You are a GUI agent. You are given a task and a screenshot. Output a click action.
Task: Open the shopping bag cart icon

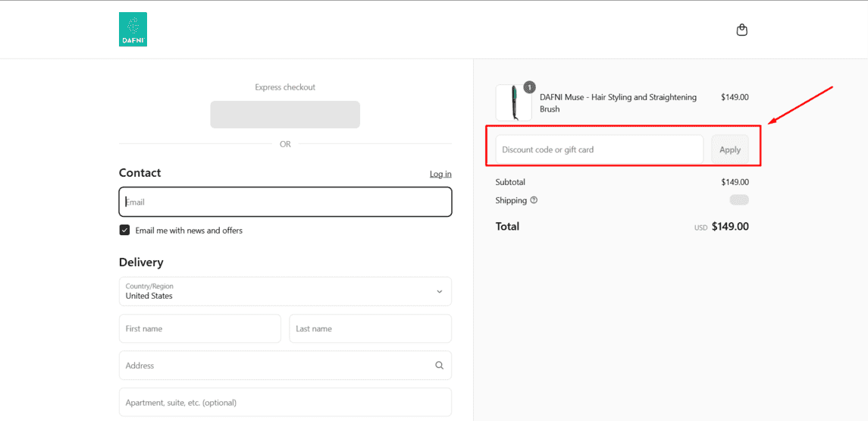pos(742,30)
